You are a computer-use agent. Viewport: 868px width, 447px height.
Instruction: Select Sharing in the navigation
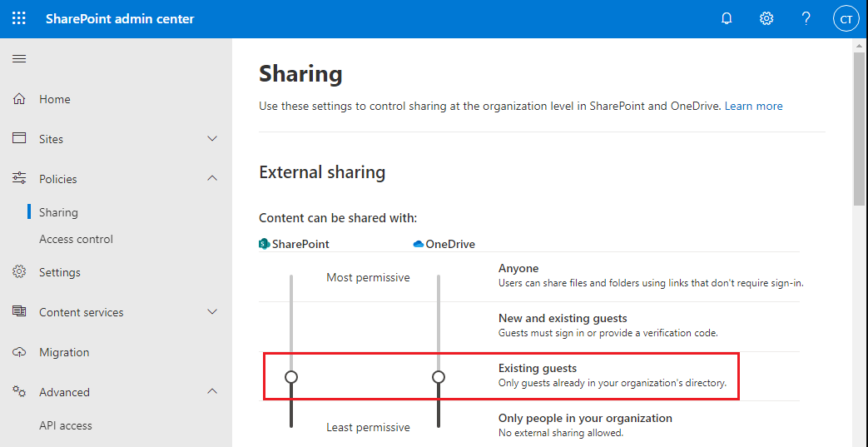point(58,212)
